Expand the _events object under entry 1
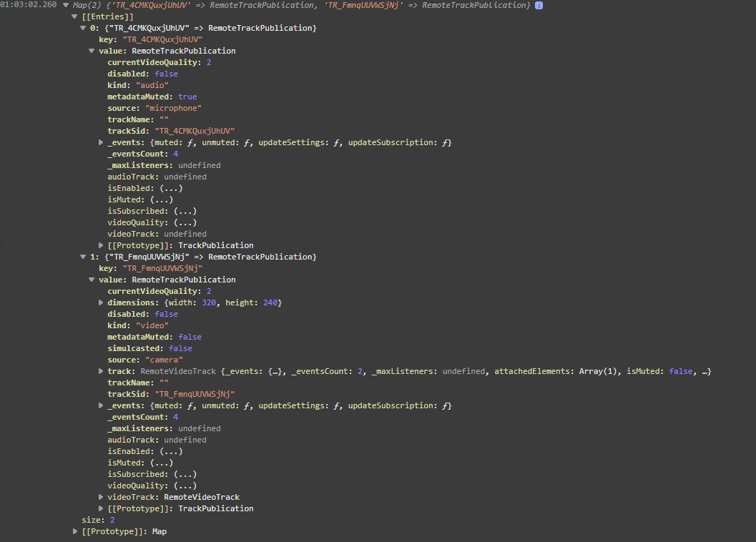Image resolution: width=756 pixels, height=542 pixels. point(100,405)
